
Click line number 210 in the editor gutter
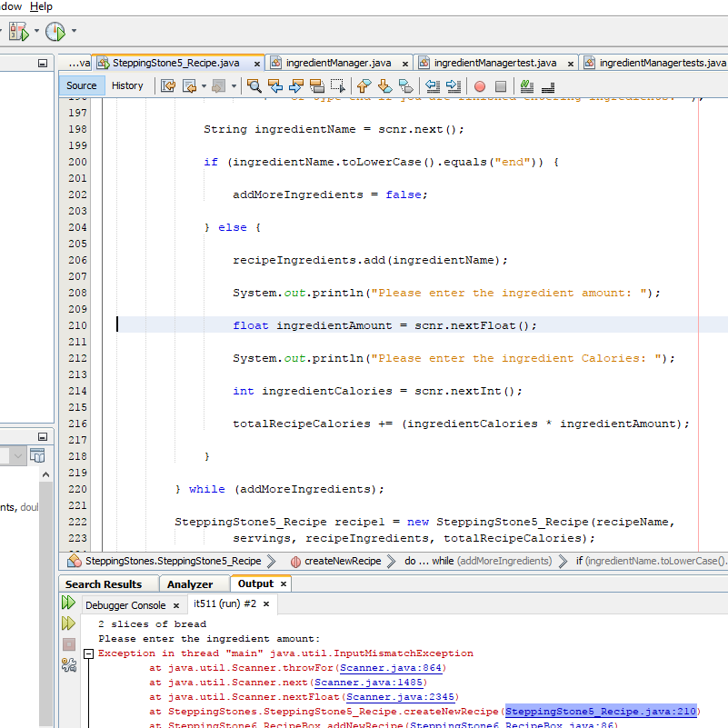pos(77,326)
